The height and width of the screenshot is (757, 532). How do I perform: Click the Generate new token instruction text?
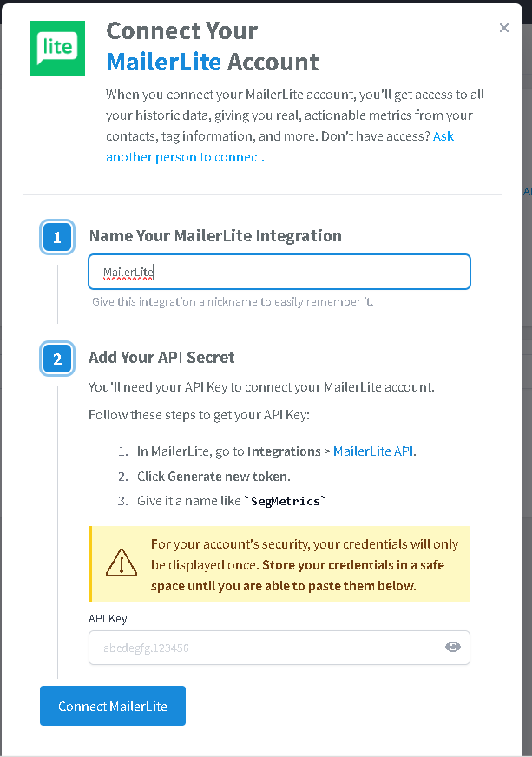(213, 477)
